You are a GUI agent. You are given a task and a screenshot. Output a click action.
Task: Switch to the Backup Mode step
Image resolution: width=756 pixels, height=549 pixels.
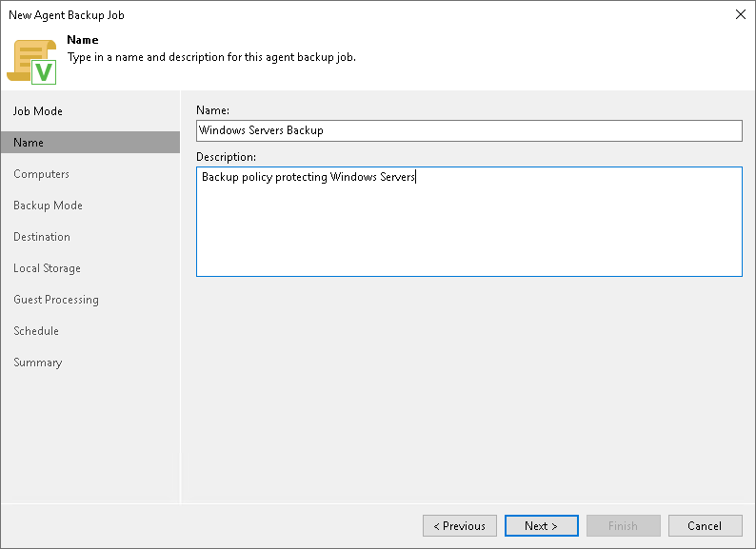(x=48, y=206)
